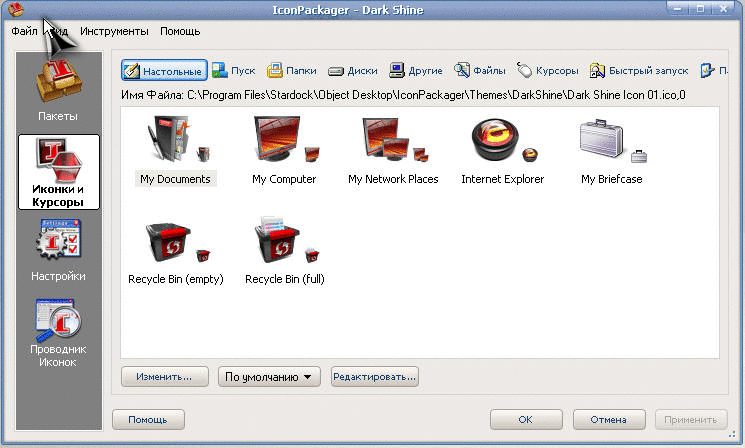Image resolution: width=745 pixels, height=448 pixels.
Task: Switch to the Другие tab
Action: click(x=416, y=71)
